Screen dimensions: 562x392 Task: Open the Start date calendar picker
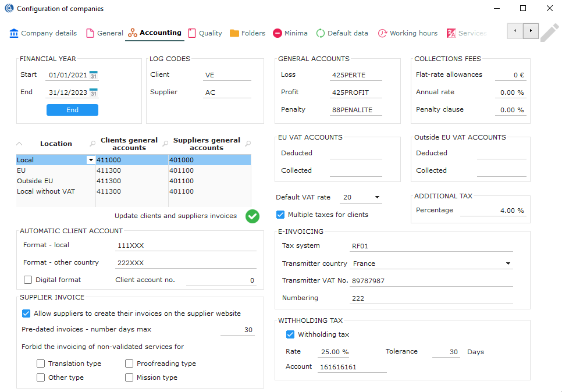pos(94,75)
